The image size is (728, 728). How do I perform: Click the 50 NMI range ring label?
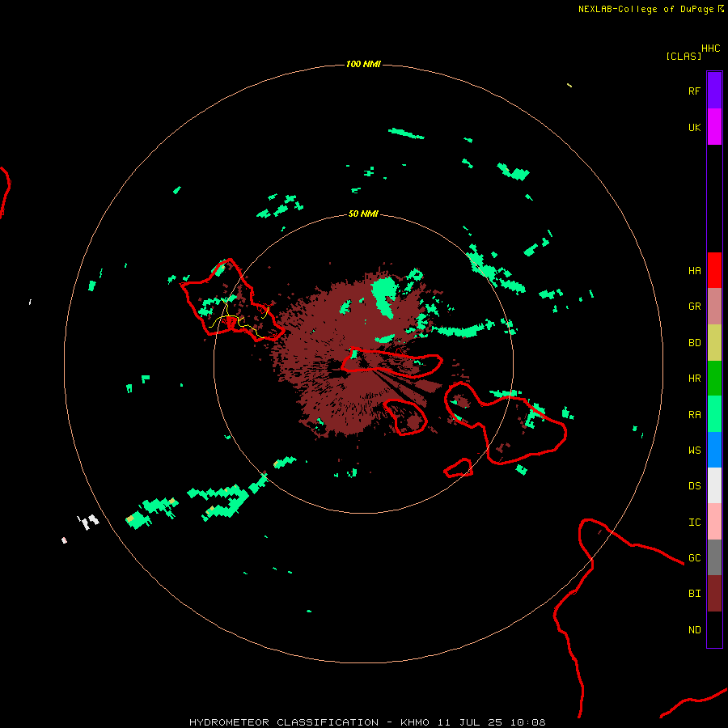click(x=363, y=214)
